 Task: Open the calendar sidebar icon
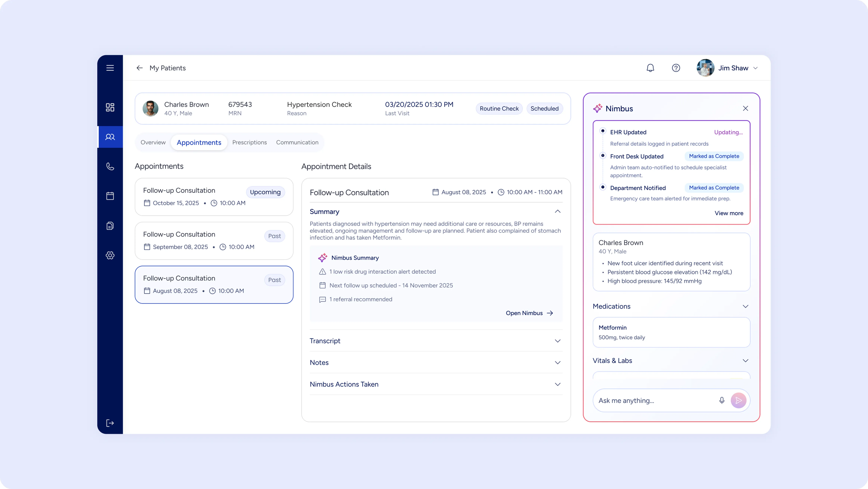[x=110, y=196]
